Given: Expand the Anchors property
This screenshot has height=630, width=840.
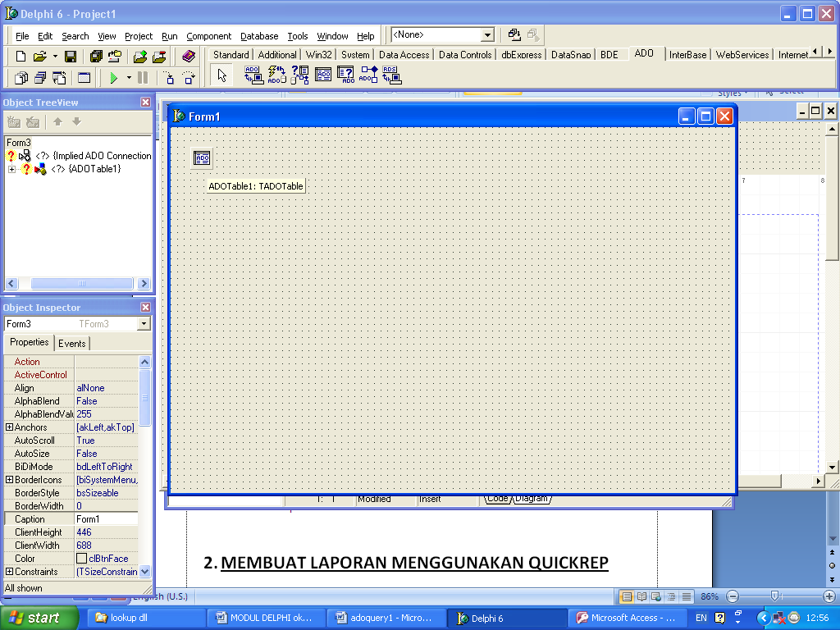Looking at the screenshot, I should [9, 427].
